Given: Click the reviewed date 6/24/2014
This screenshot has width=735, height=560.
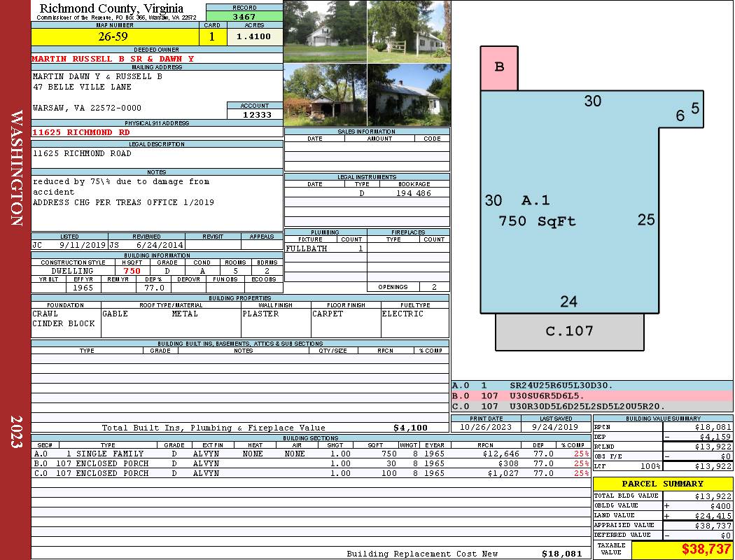Looking at the screenshot, I should 160,244.
